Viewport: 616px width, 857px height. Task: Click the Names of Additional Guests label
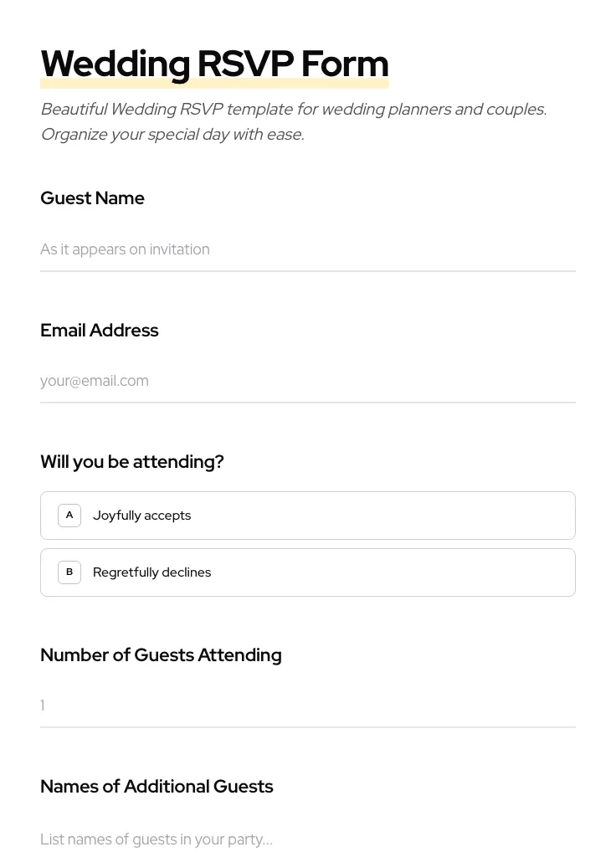pyautogui.click(x=157, y=787)
